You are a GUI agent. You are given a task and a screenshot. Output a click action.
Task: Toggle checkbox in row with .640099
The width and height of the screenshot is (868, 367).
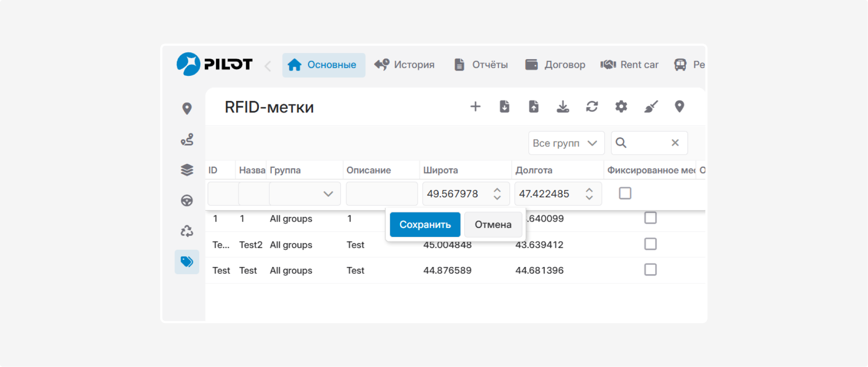pos(651,218)
